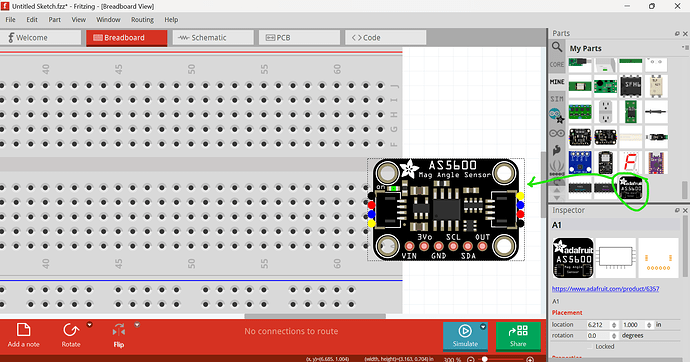This screenshot has height=362, width=690.
Task: Expand the Rotate options dropdown arrow
Action: pyautogui.click(x=89, y=325)
